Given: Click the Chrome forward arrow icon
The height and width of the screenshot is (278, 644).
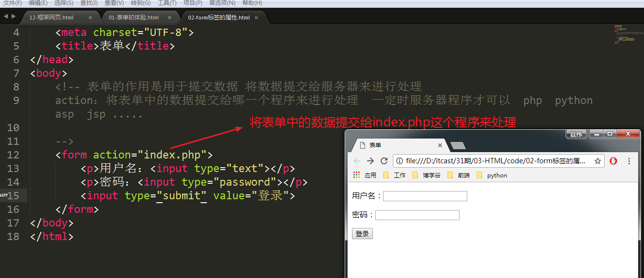Looking at the screenshot, I should tap(370, 161).
